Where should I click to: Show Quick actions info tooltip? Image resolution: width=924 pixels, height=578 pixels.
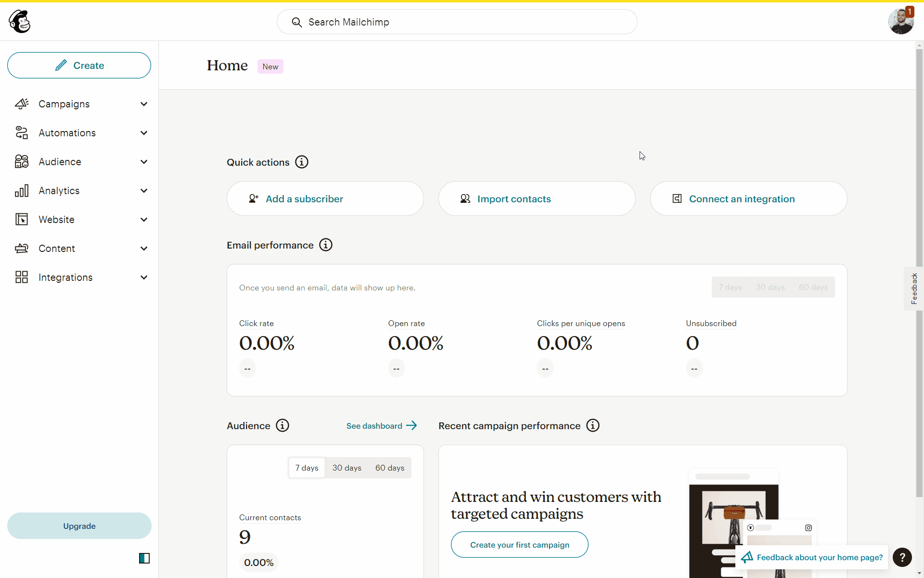click(x=302, y=162)
